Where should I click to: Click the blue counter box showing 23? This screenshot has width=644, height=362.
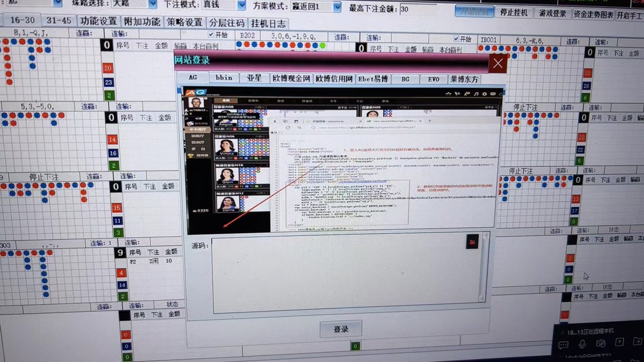(x=109, y=83)
